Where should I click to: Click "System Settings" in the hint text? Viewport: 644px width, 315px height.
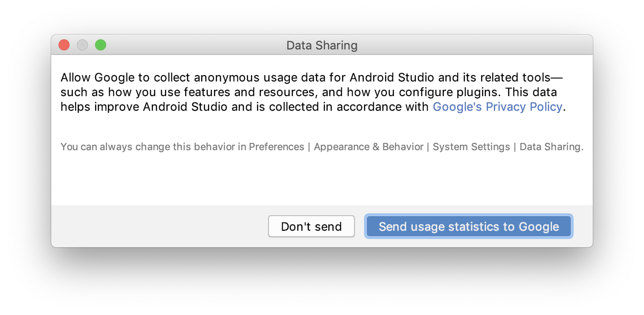(x=471, y=147)
